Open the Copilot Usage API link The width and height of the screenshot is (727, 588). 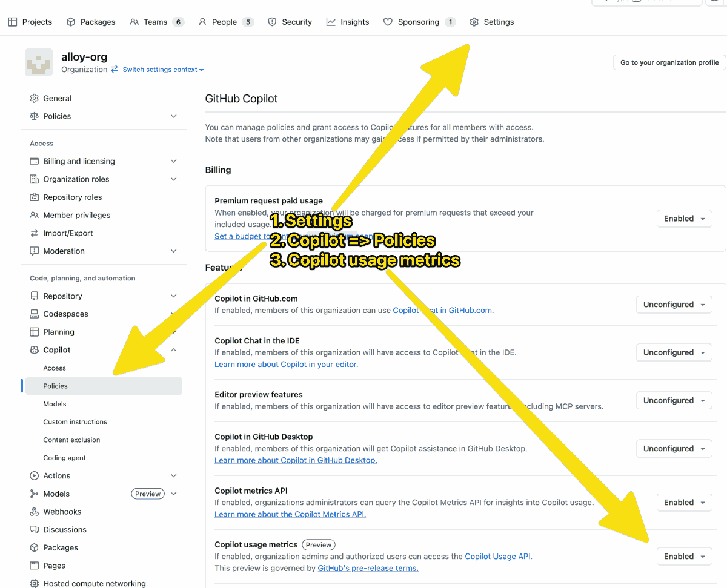(498, 557)
